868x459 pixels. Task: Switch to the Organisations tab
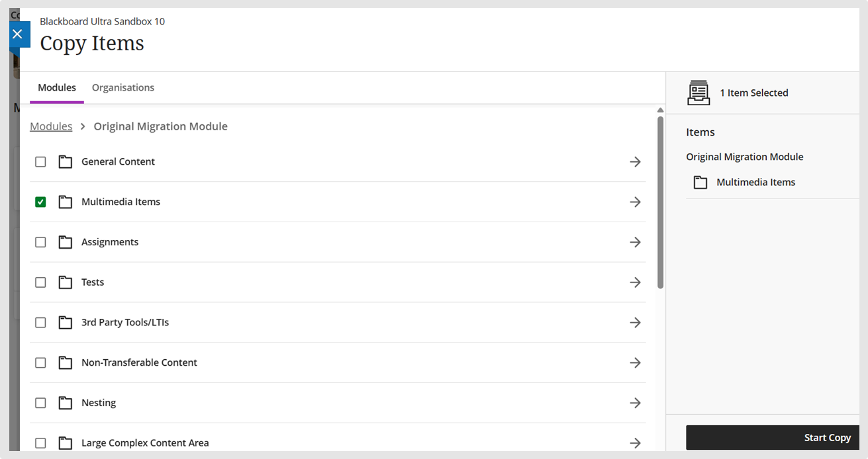point(123,87)
